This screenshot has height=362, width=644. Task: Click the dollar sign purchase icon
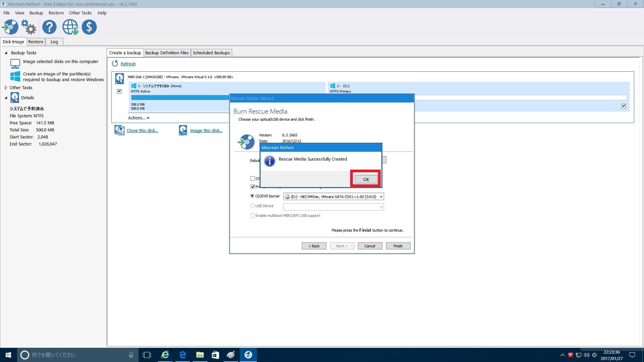[89, 27]
